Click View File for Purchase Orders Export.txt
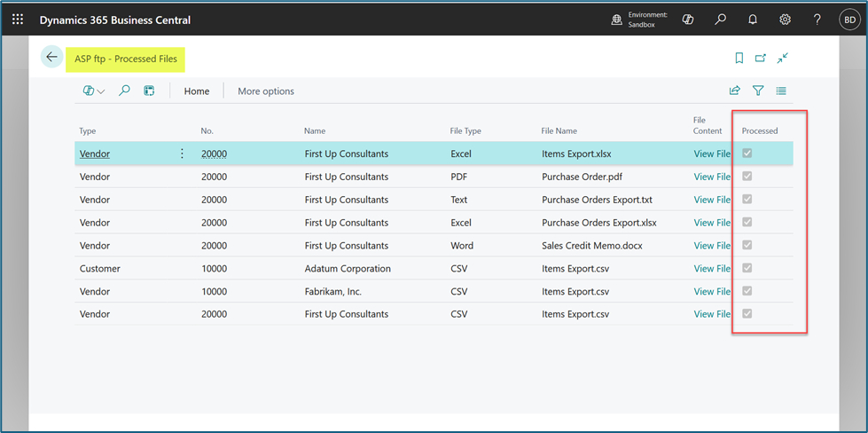Screen dimensions: 868x433 (712, 200)
